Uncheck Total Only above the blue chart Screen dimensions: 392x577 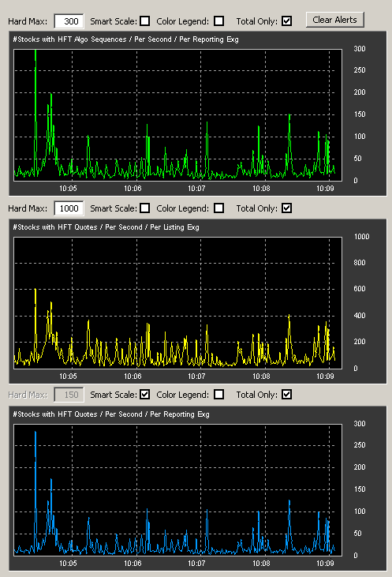coord(287,395)
